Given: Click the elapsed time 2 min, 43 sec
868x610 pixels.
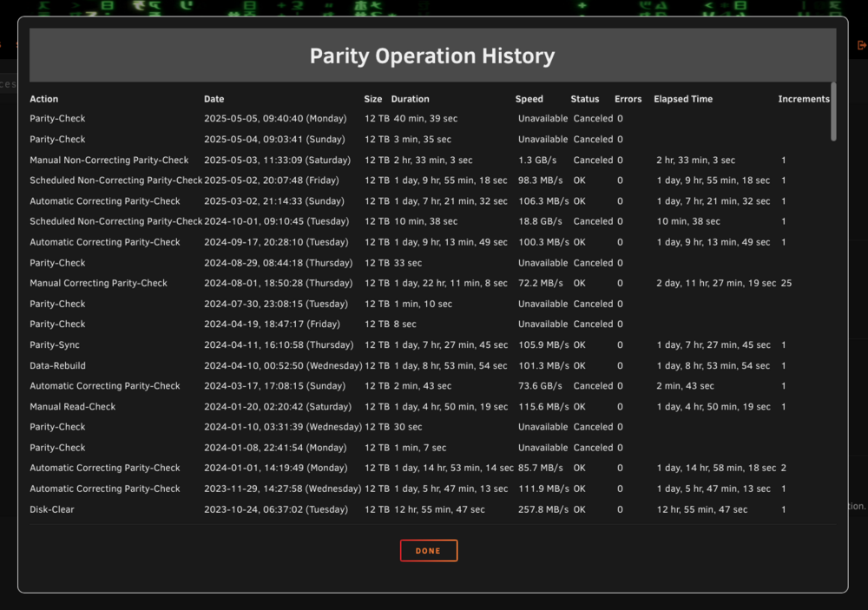Looking at the screenshot, I should coord(686,386).
